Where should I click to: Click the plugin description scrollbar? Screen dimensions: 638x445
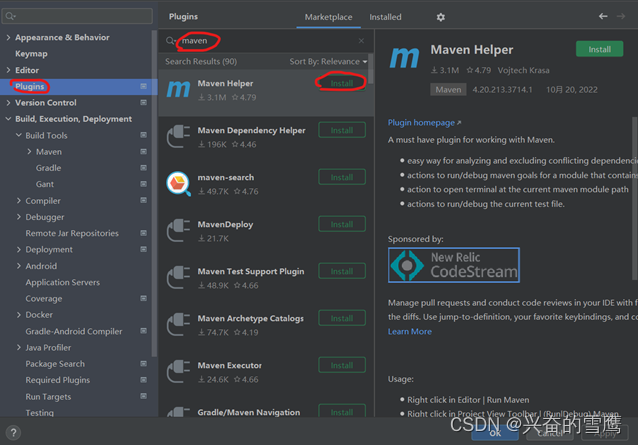635,198
